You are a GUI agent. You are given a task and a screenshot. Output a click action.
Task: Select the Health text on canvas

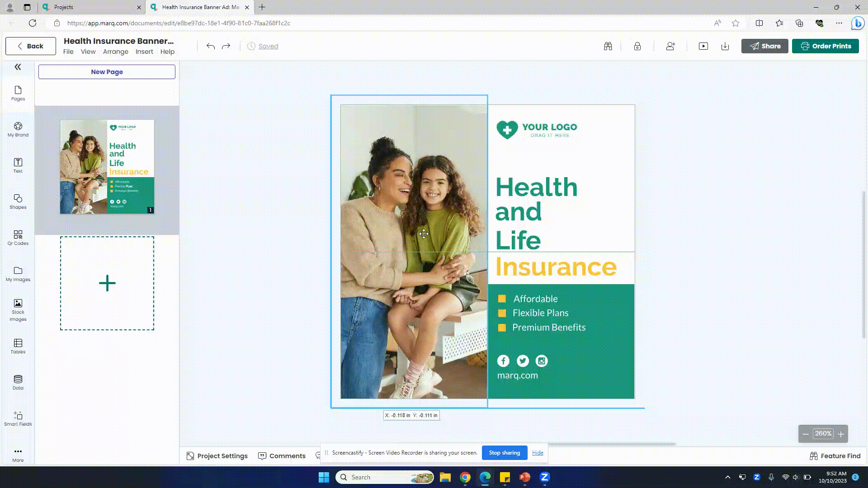pos(537,187)
